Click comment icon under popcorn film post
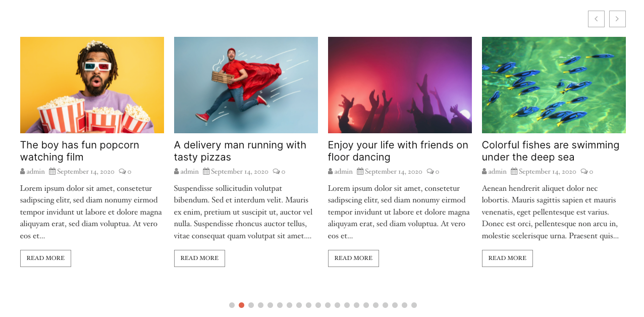Image resolution: width=644 pixels, height=317 pixels. 122,172
